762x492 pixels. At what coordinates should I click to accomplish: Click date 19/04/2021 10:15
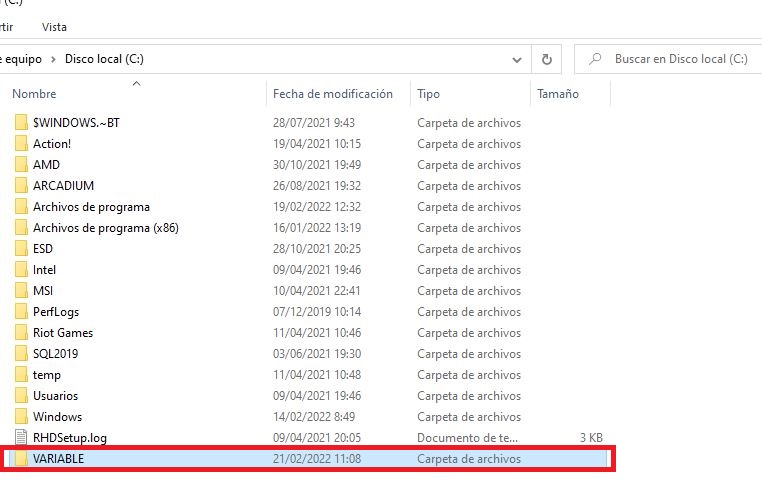click(x=316, y=143)
